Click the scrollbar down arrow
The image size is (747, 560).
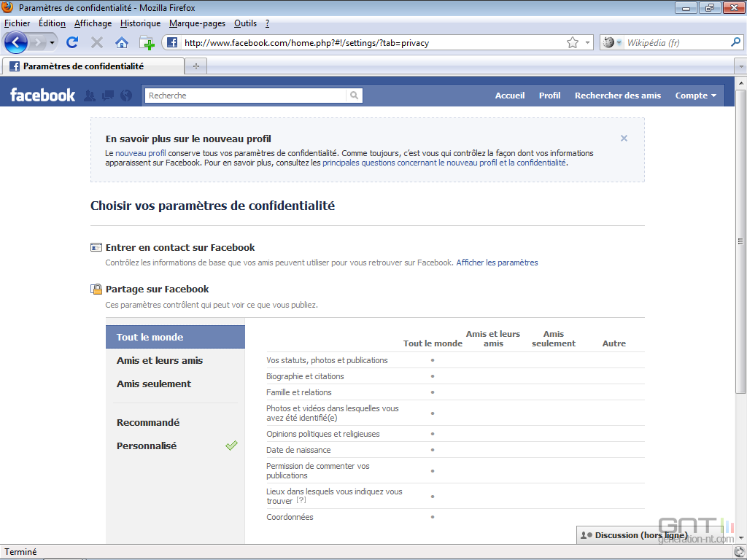pyautogui.click(x=740, y=538)
